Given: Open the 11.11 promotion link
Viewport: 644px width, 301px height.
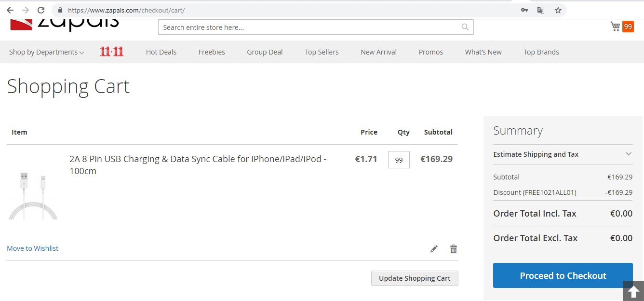Looking at the screenshot, I should 112,52.
